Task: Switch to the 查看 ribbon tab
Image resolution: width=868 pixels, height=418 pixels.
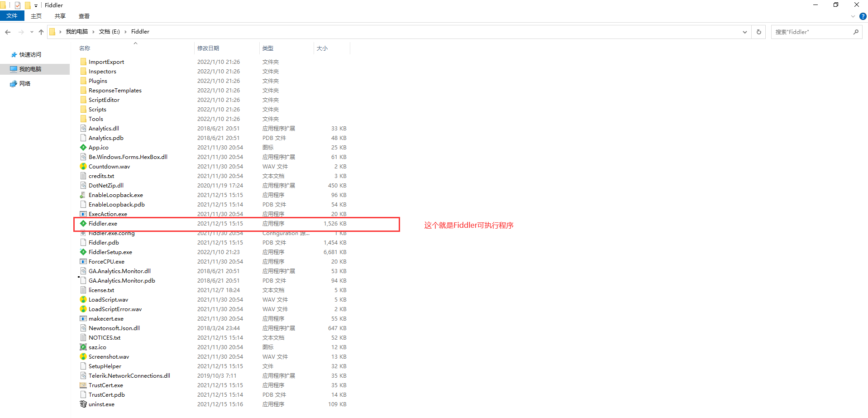Action: (x=84, y=16)
